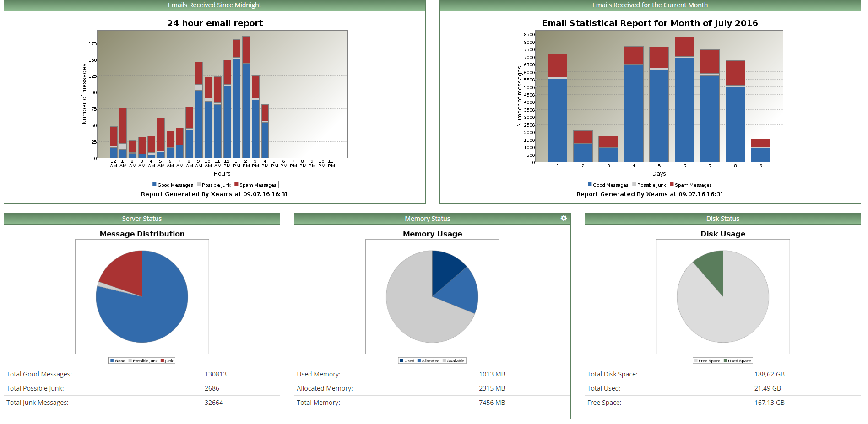Click the Total Used value 21,49 GB
Viewport: 868px width, 424px height.
point(768,388)
